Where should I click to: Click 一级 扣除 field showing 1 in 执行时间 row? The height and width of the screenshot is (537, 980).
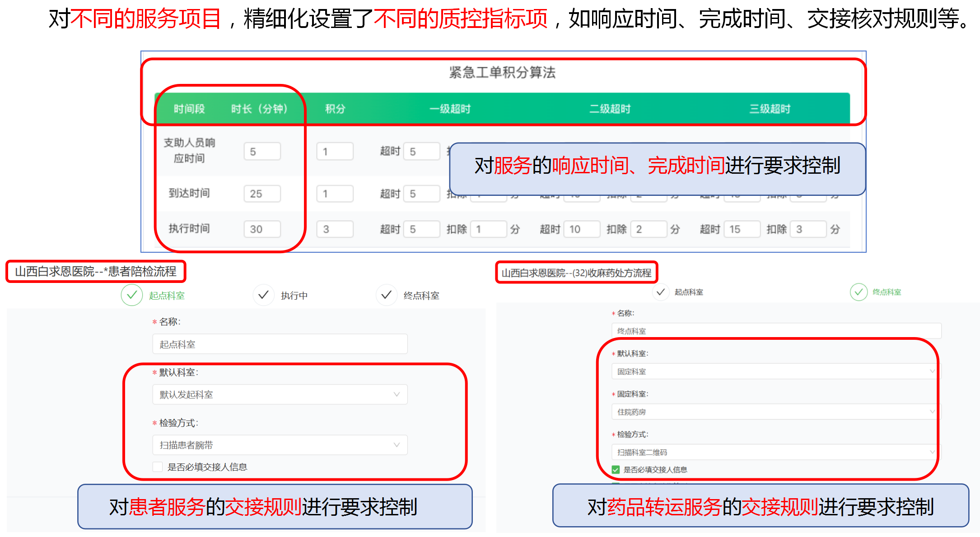point(489,229)
